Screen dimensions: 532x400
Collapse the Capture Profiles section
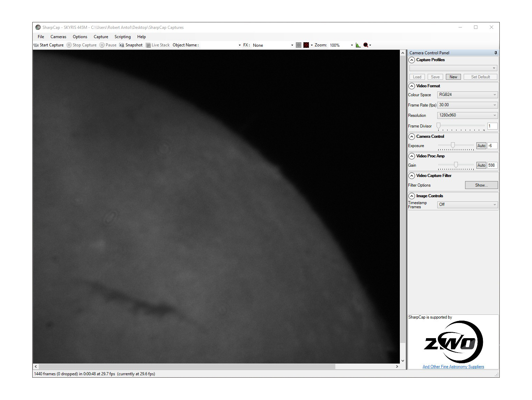[412, 60]
